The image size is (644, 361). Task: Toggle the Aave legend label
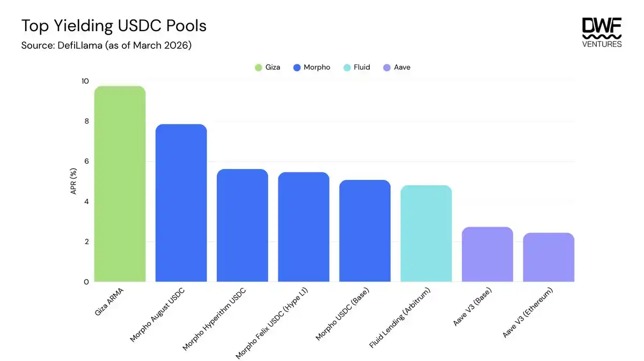402,68
